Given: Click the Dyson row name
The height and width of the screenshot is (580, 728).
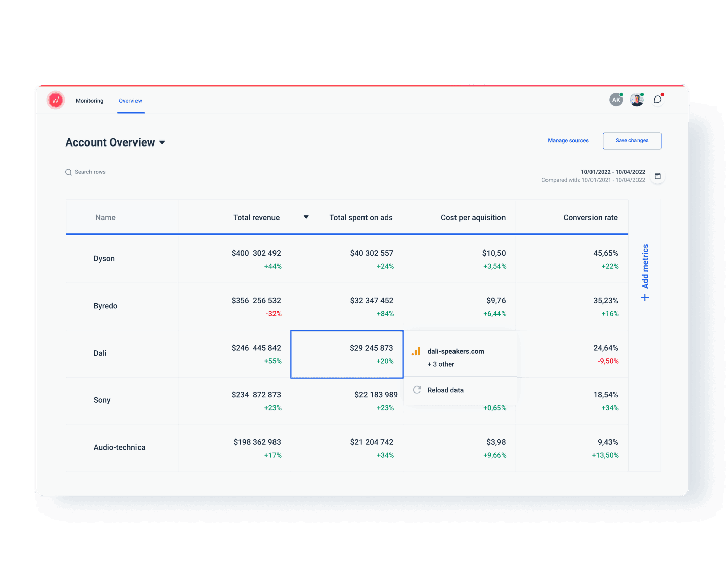Looking at the screenshot, I should click(104, 258).
